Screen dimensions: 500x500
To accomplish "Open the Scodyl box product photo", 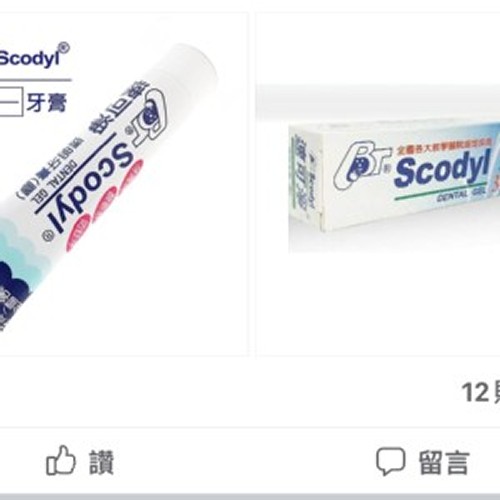I will click(x=378, y=184).
